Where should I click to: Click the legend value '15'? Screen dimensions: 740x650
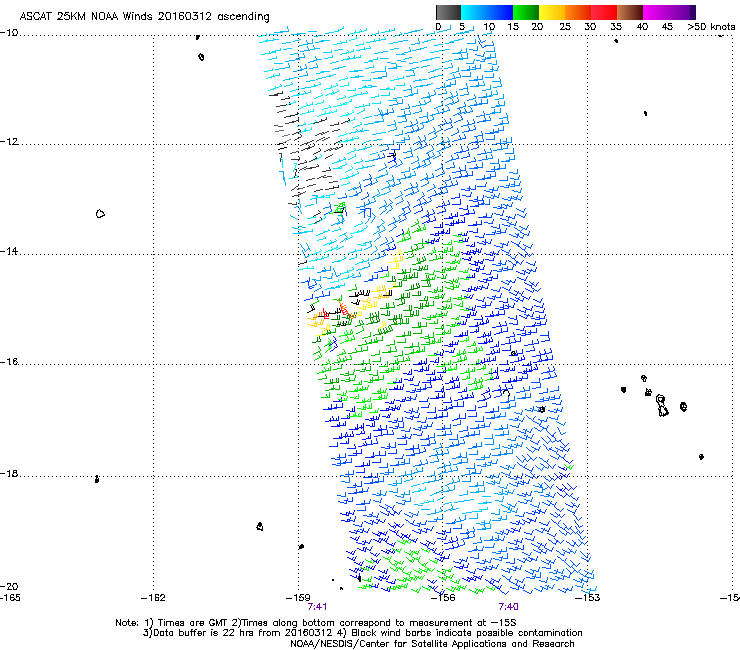513,27
